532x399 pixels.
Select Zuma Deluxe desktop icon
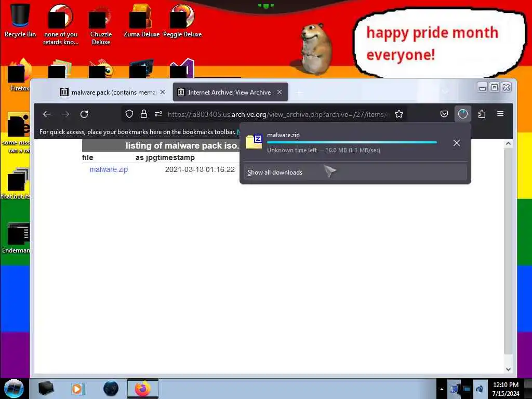tap(141, 20)
